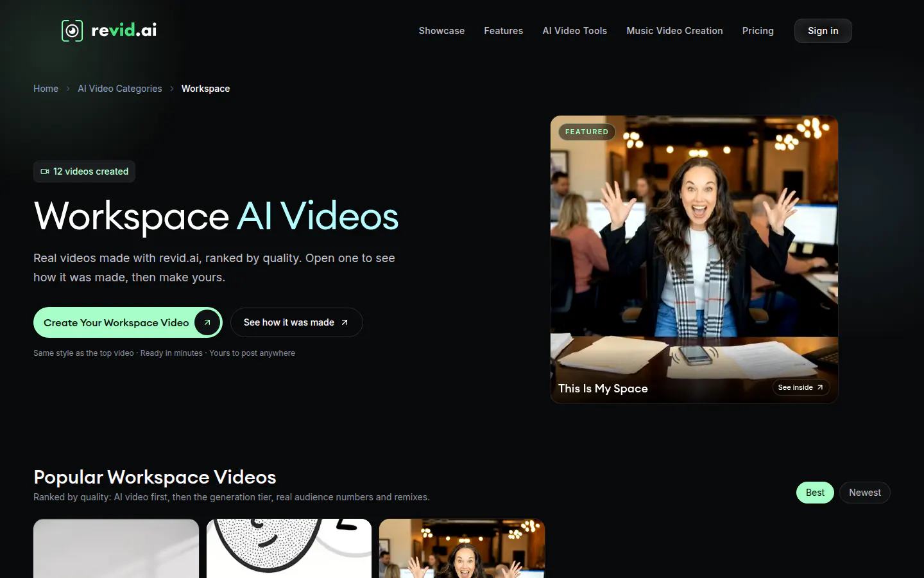This screenshot has height=578, width=924.
Task: Open the Features menu item
Action: click(504, 31)
